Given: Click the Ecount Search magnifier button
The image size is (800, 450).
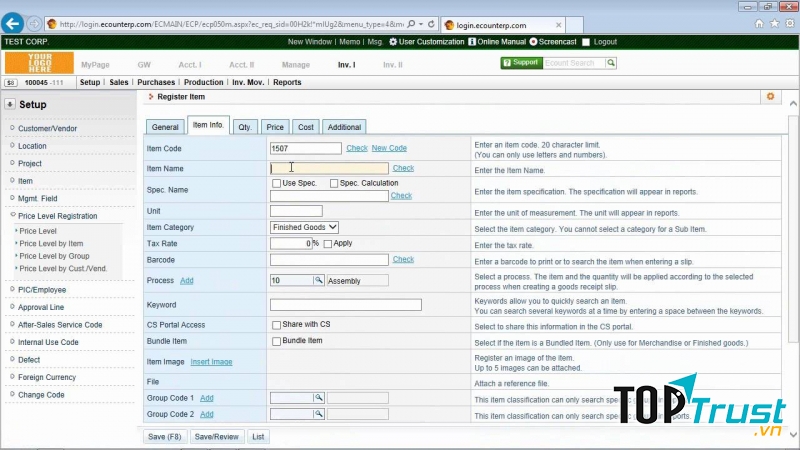Looking at the screenshot, I should pos(611,63).
